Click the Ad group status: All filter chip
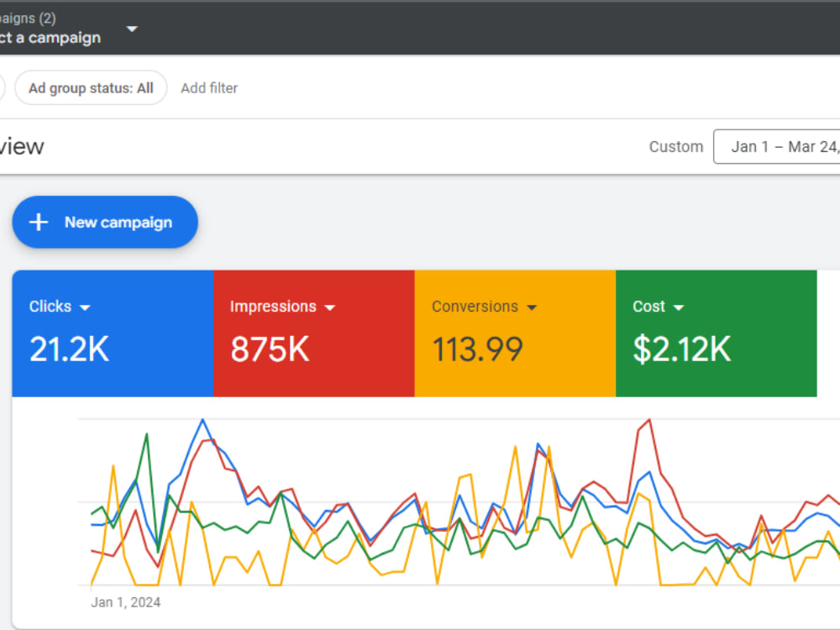The height and width of the screenshot is (630, 840). 91,88
